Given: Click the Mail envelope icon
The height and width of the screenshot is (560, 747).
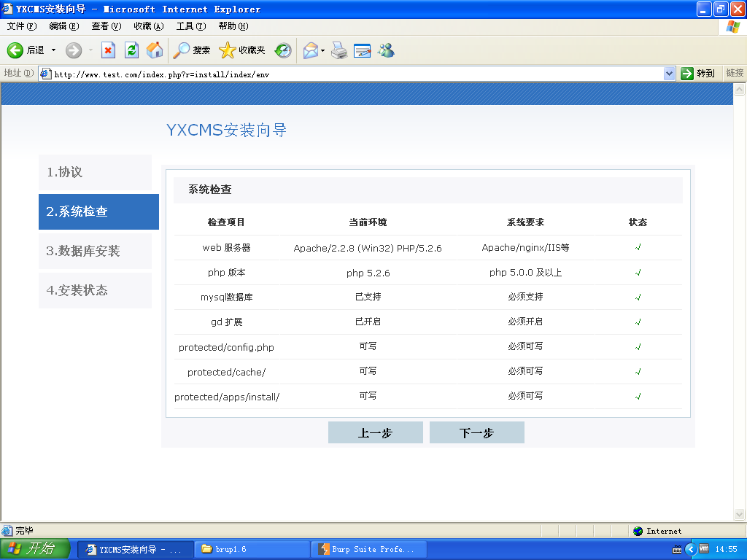Looking at the screenshot, I should coord(311,50).
